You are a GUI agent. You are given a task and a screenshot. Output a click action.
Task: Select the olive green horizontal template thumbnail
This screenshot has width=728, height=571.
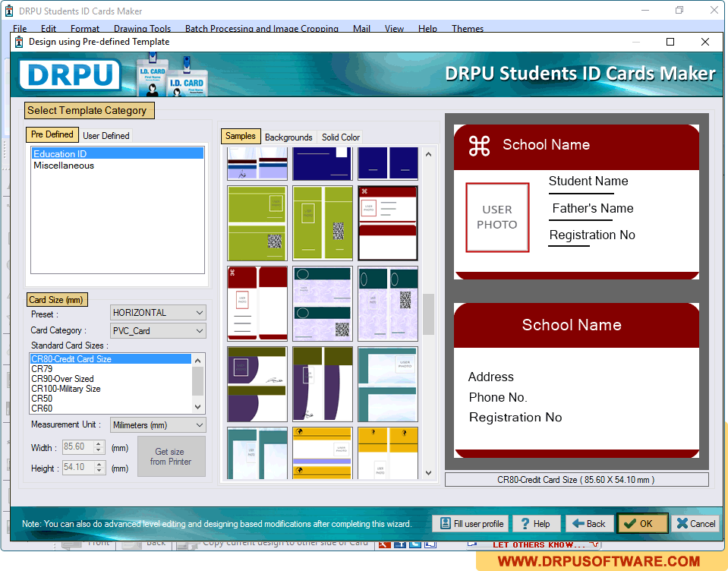click(x=257, y=223)
